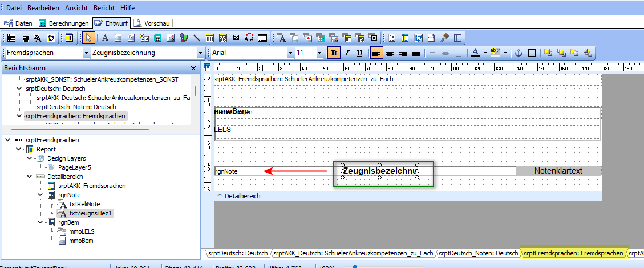Choose the Shape tool icon
This screenshot has width=644, height=268.
[x=184, y=38]
